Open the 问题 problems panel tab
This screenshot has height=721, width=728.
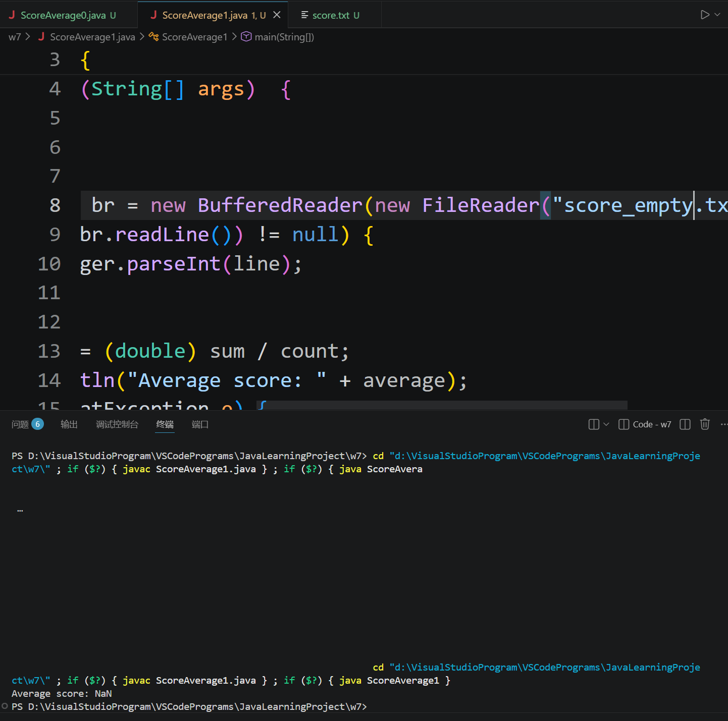coord(20,424)
